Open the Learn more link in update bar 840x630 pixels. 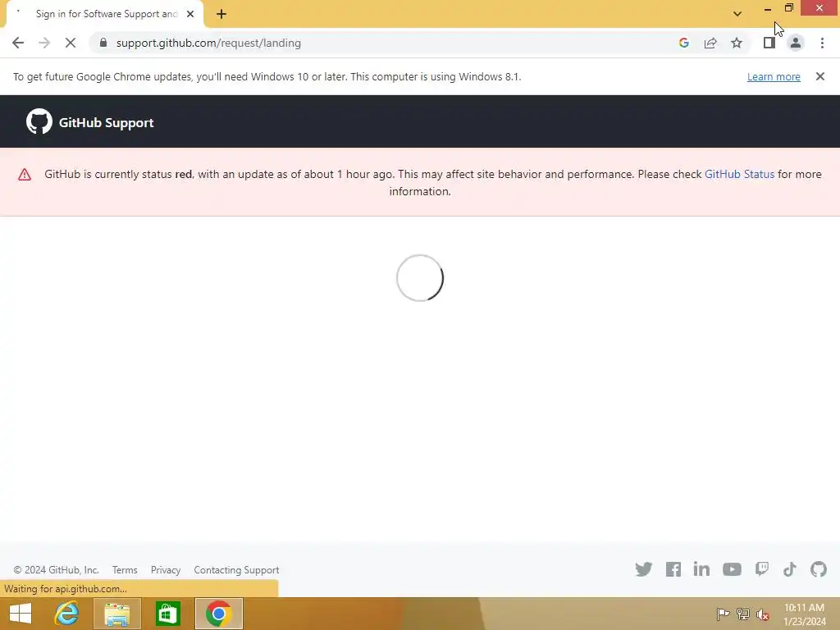[774, 76]
